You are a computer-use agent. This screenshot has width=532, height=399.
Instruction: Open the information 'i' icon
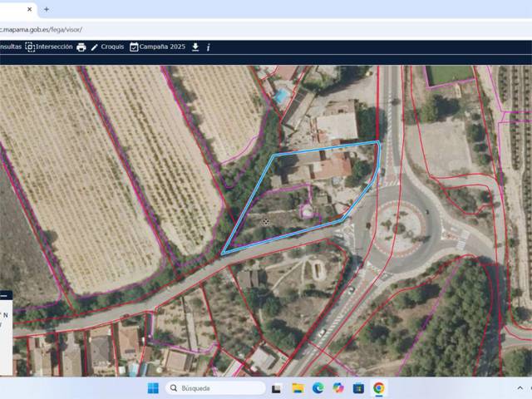pyautogui.click(x=208, y=47)
